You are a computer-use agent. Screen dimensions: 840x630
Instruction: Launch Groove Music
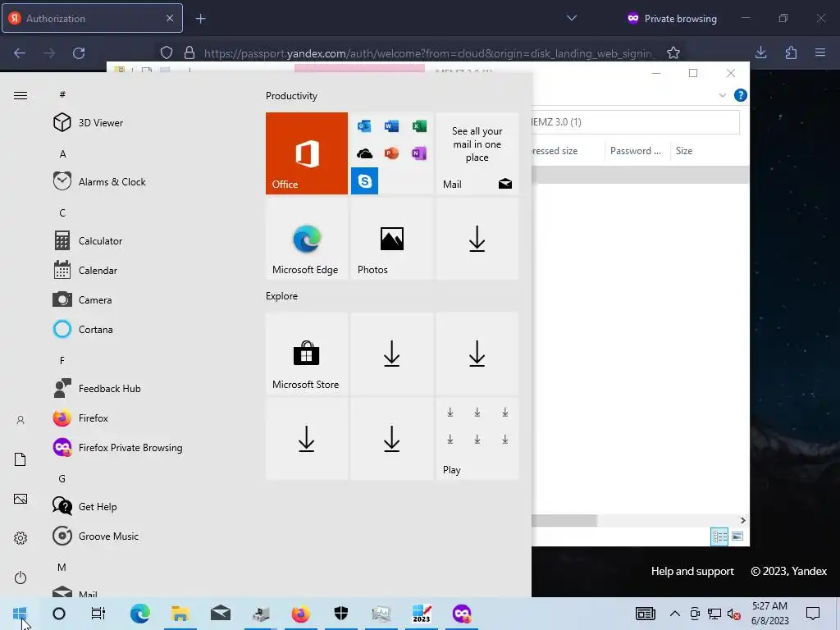pyautogui.click(x=96, y=536)
